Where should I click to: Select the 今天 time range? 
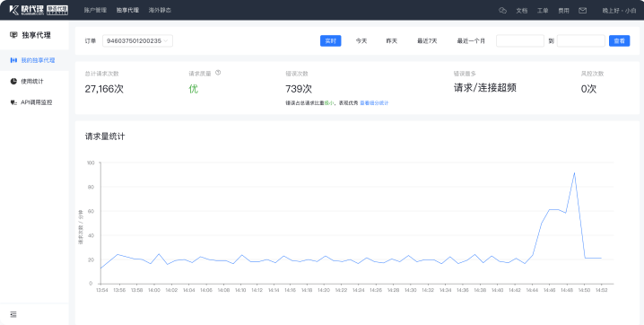pyautogui.click(x=361, y=41)
